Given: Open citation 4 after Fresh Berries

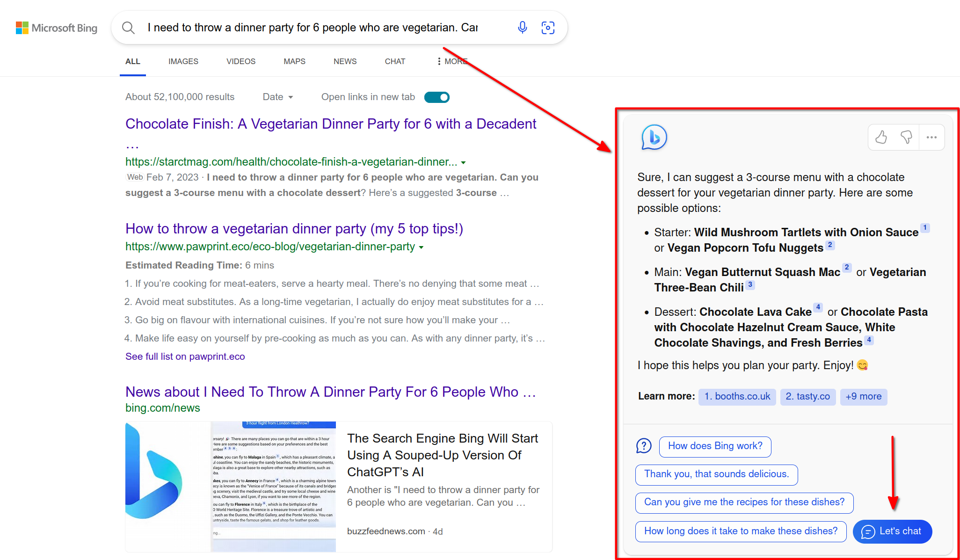Looking at the screenshot, I should (869, 340).
